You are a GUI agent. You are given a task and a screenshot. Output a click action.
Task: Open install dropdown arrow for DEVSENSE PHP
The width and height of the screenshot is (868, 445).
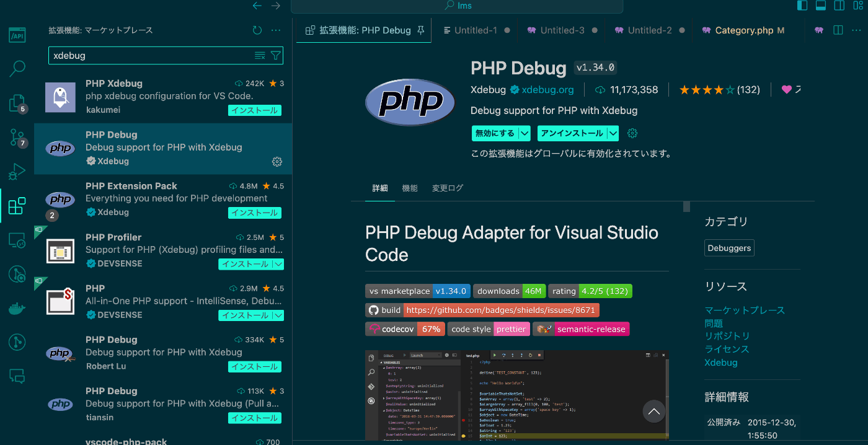(278, 315)
